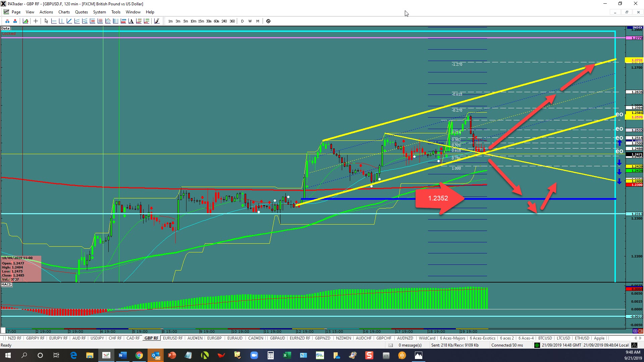The width and height of the screenshot is (644, 362).
Task: Click the MACD indicator pane label
Action: click(x=6, y=285)
